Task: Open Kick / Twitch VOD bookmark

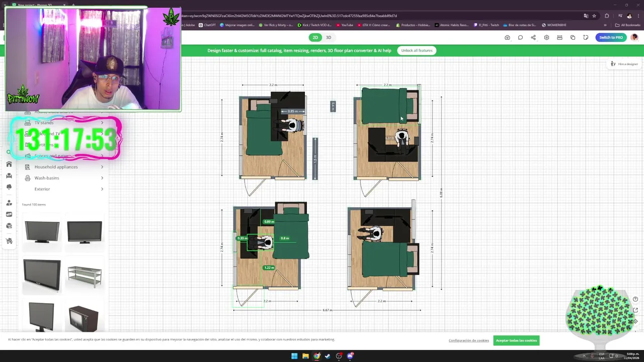Action: (x=314, y=25)
